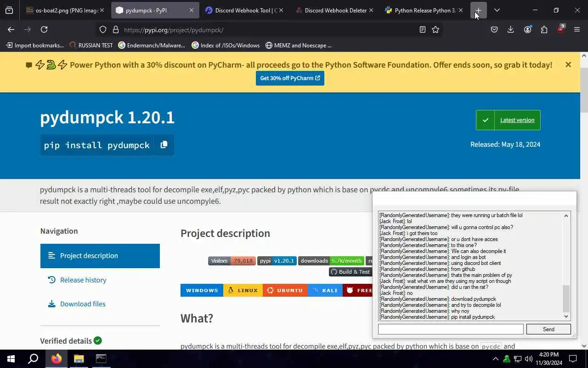The image size is (588, 368).
Task: Click Get 30% off PyCharm button
Action: click(290, 78)
